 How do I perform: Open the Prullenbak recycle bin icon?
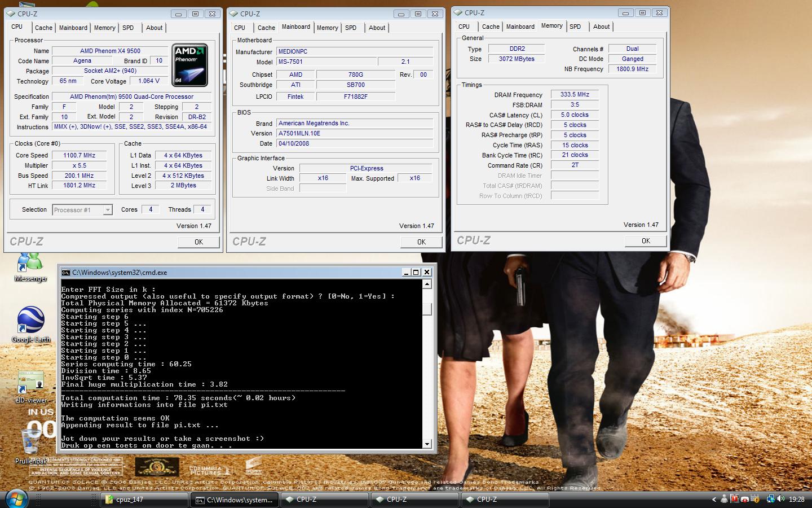(30, 446)
